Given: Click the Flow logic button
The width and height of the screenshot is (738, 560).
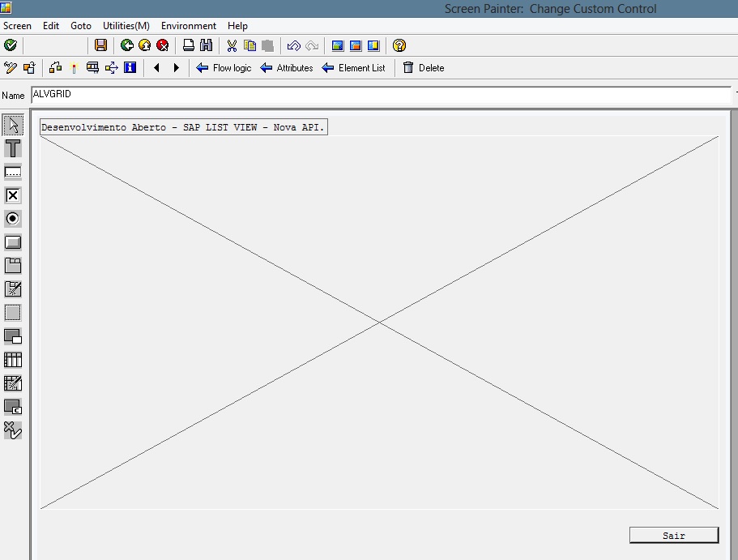Looking at the screenshot, I should pos(224,68).
